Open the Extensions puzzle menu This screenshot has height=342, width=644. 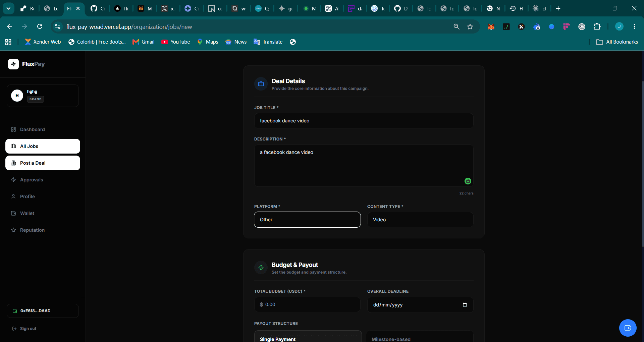tap(597, 26)
